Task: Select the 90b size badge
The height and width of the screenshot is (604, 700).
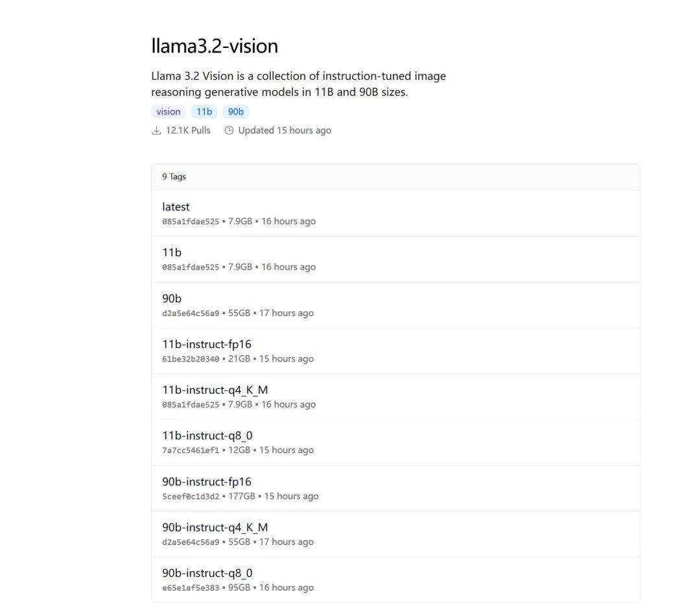Action: [x=236, y=111]
